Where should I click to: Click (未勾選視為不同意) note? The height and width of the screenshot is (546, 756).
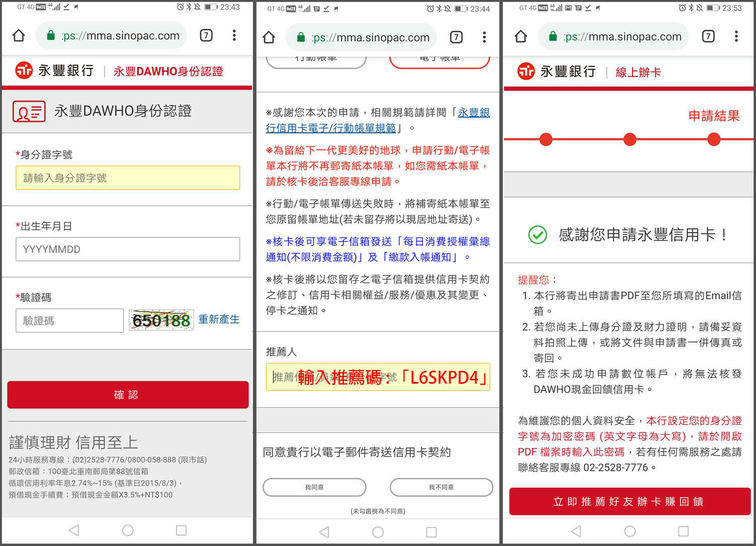coord(378,511)
